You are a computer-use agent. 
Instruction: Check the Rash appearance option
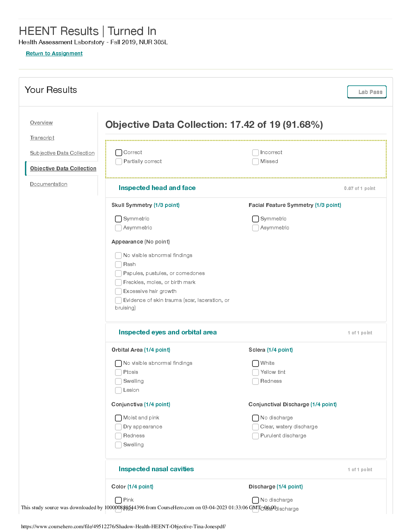pyautogui.click(x=118, y=265)
